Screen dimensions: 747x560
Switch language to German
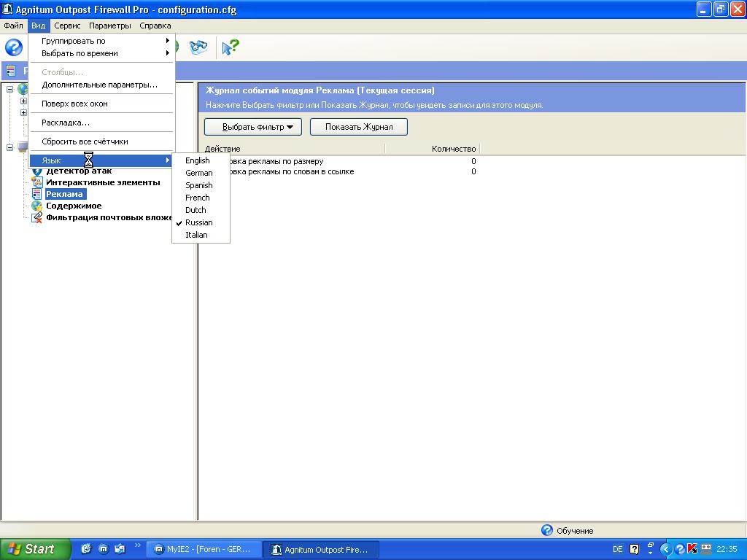(201, 173)
